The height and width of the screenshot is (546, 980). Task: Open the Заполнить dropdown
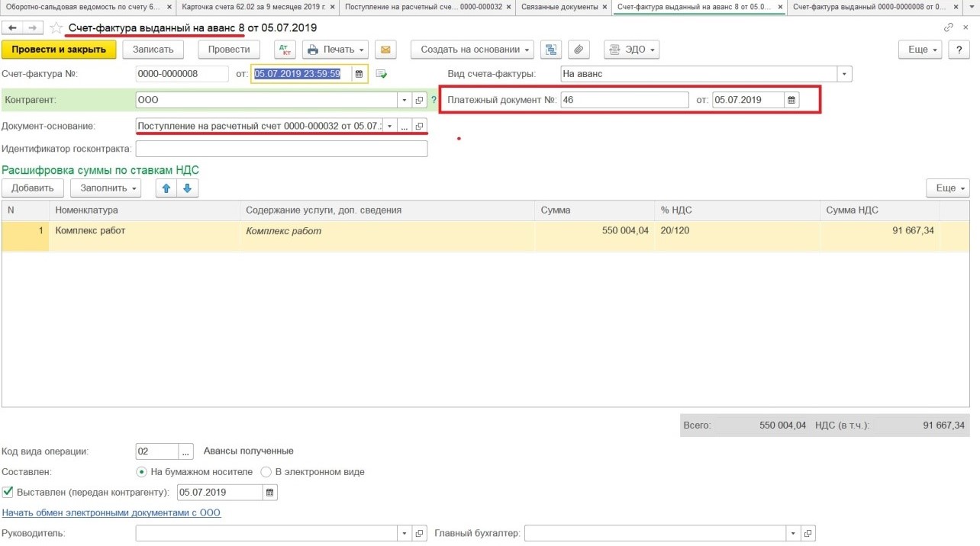106,188
